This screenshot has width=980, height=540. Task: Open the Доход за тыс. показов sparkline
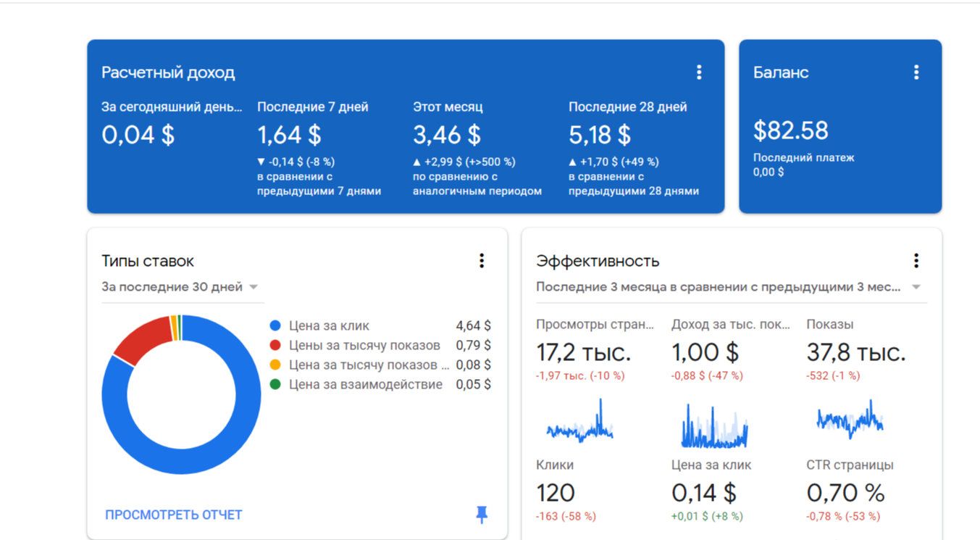click(715, 425)
